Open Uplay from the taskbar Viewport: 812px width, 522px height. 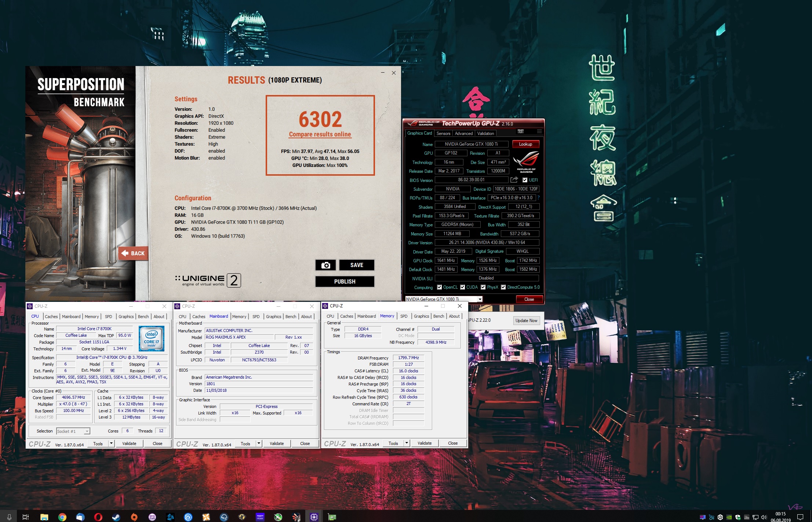pos(188,517)
